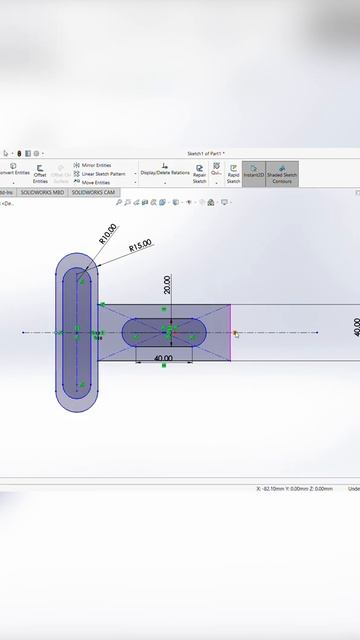The height and width of the screenshot is (640, 360).
Task: Choose Linear Sketch Pattern
Action: tap(100, 174)
